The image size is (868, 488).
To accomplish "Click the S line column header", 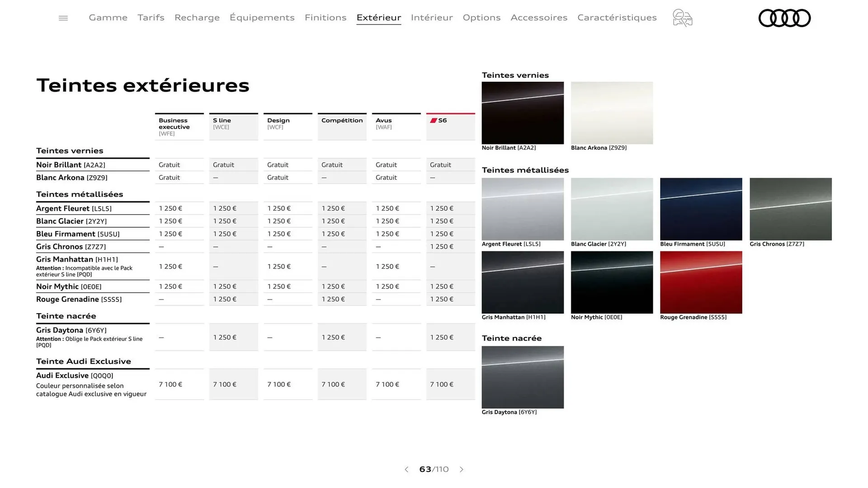I will coord(221,123).
